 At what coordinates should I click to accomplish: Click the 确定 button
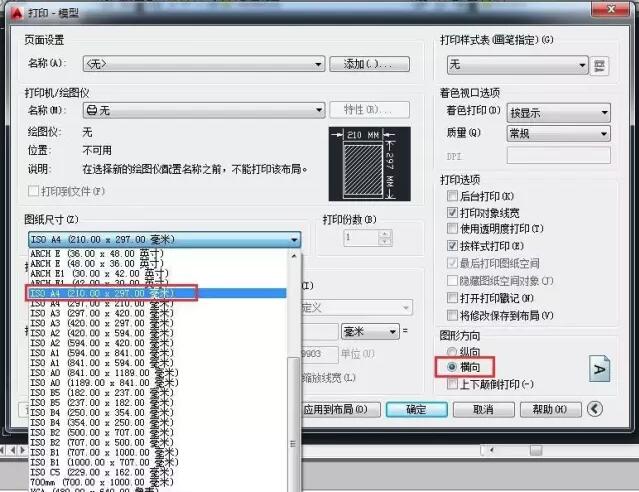[x=416, y=409]
